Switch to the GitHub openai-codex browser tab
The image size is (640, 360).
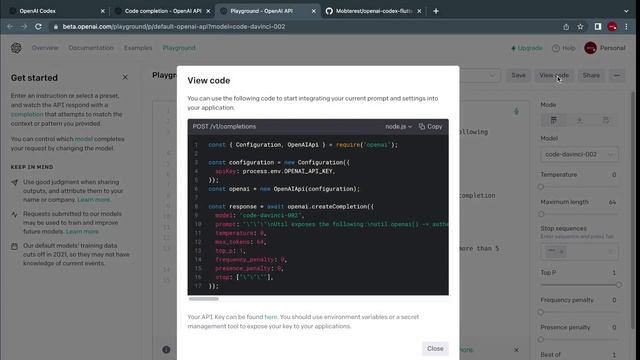tap(374, 11)
